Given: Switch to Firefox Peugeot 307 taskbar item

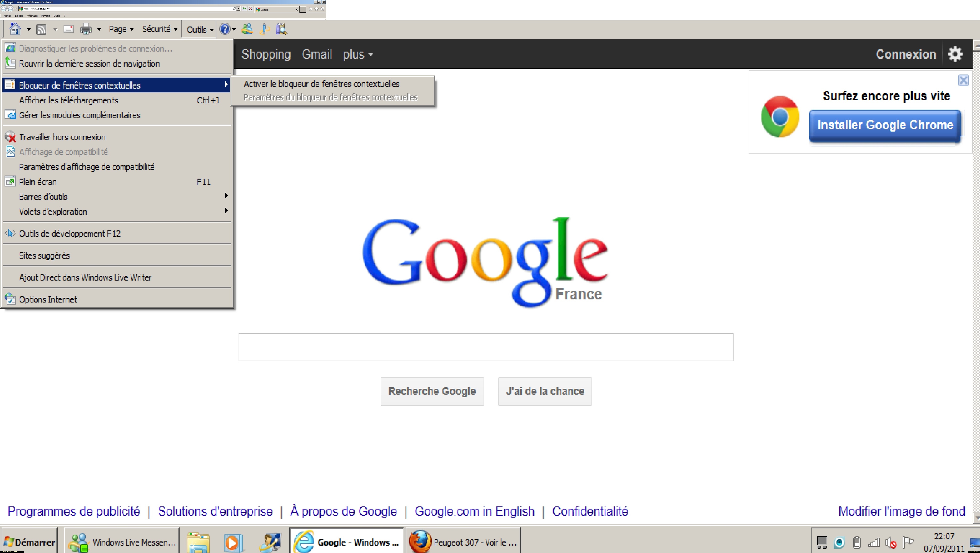Looking at the screenshot, I should tap(463, 542).
